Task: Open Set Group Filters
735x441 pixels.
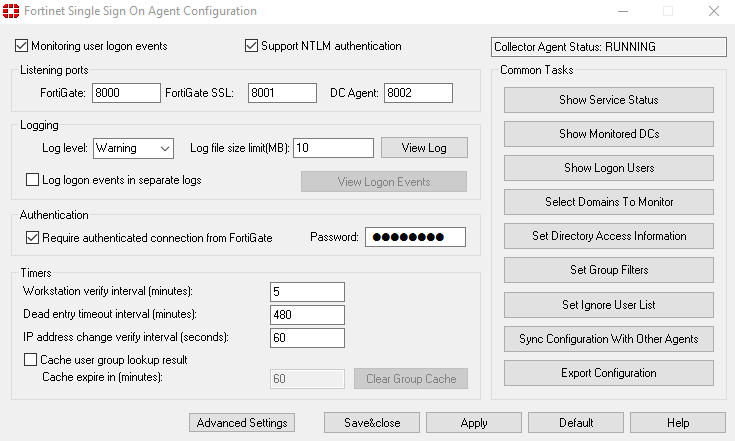Action: pos(609,270)
